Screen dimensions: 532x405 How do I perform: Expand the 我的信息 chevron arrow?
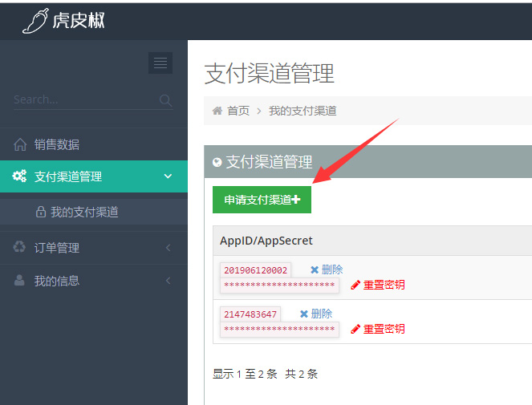(168, 281)
